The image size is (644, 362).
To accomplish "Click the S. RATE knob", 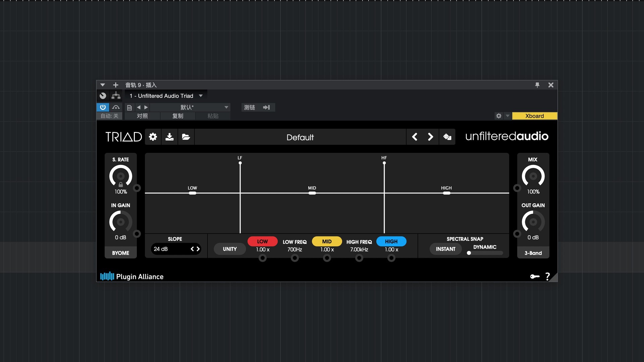I will pos(121,176).
